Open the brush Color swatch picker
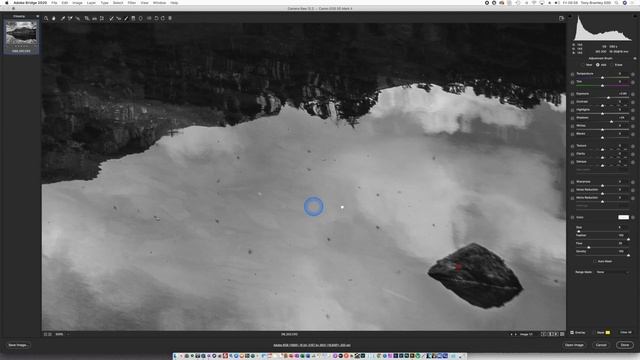Viewport: 640px width, 360px height. 624,217
